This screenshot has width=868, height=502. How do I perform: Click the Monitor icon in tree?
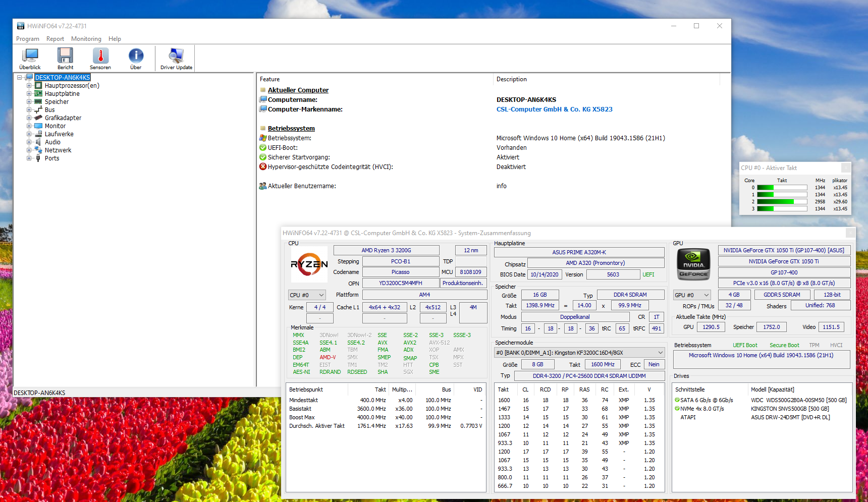pos(38,126)
